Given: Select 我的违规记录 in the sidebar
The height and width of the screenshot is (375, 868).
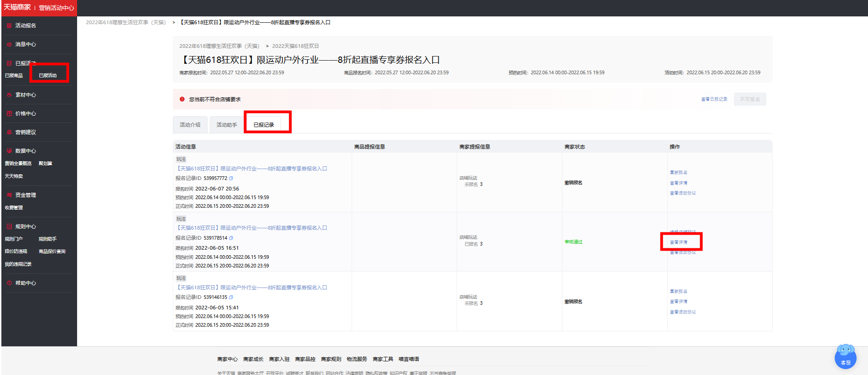Looking at the screenshot, I should tap(18, 264).
